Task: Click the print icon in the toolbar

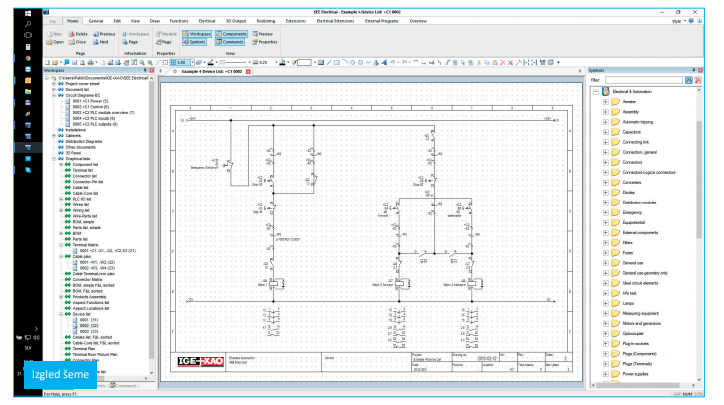Action: pos(90,62)
